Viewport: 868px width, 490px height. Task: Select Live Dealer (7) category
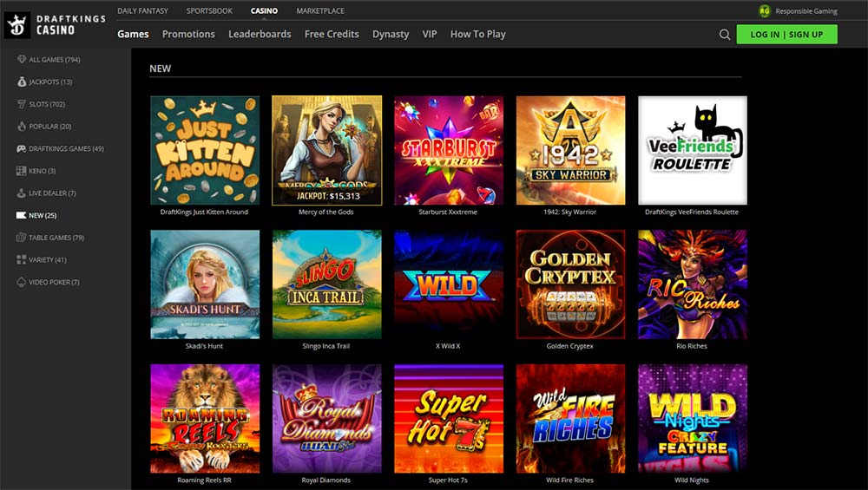tap(53, 193)
